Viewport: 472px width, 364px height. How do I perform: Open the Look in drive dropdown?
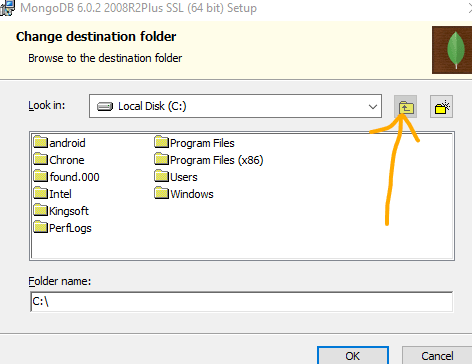click(x=235, y=106)
